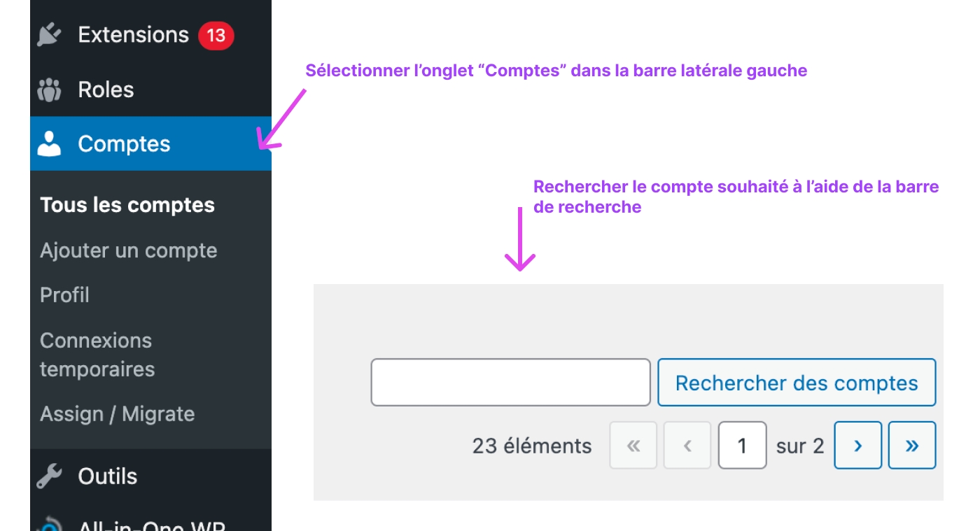Open the Profil submenu link
Viewport: 980px width, 531px height.
[64, 295]
